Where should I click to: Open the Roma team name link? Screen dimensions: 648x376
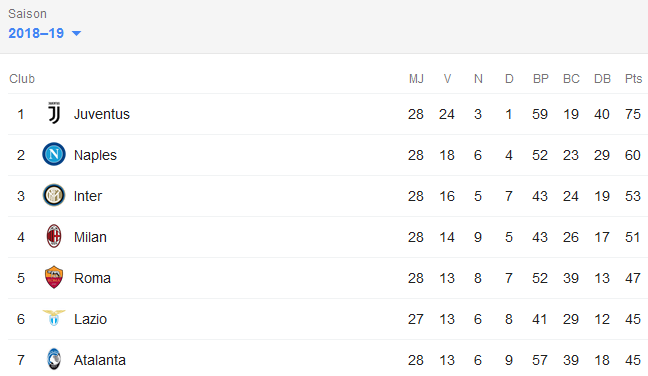[x=92, y=278]
